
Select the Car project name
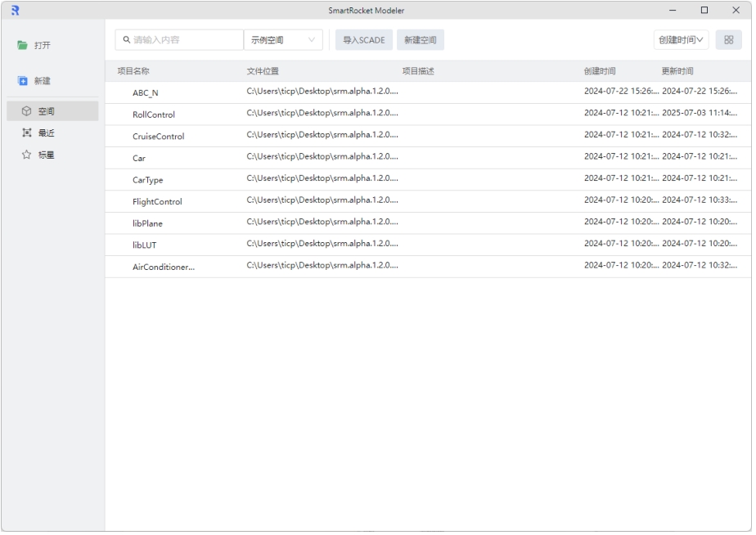pos(139,159)
